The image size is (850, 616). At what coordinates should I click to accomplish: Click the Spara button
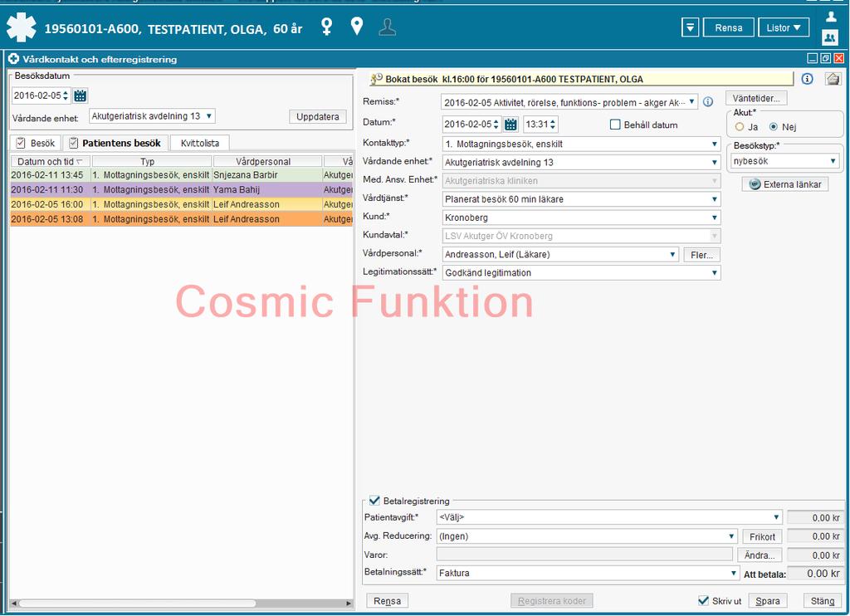click(x=768, y=601)
